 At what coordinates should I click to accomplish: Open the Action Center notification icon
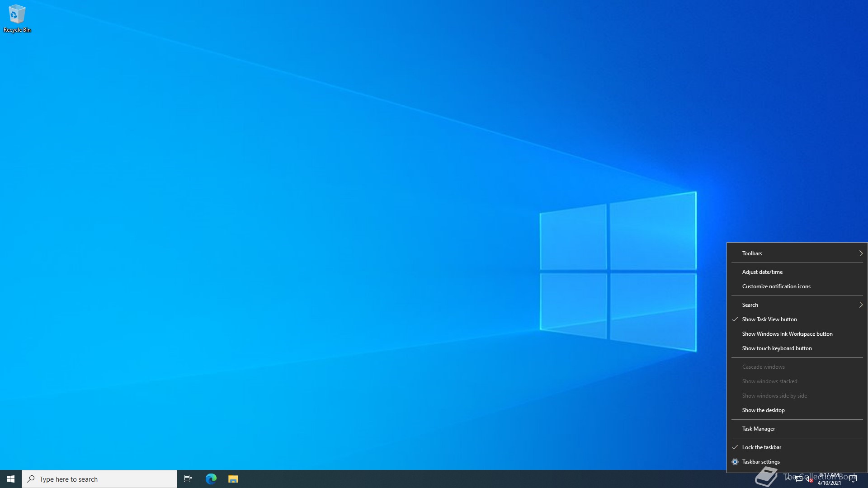(x=853, y=479)
